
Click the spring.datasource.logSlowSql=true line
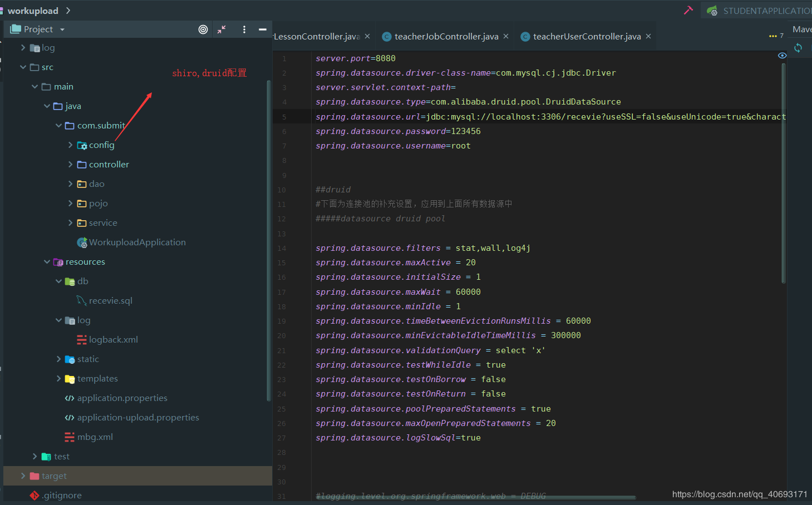(x=398, y=438)
